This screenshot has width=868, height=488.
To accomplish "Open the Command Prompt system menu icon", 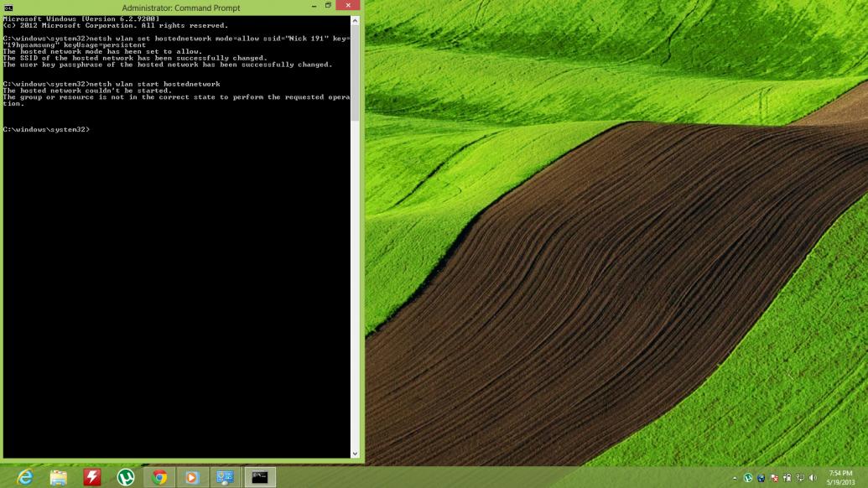I will click(8, 7).
